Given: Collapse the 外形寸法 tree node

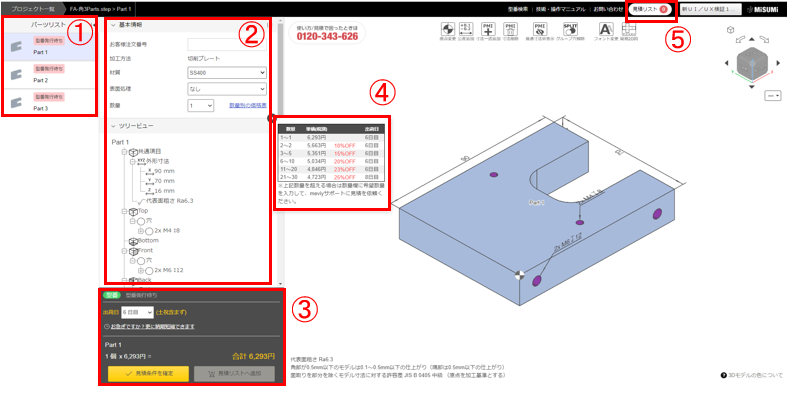Looking at the screenshot, I should coord(132,162).
